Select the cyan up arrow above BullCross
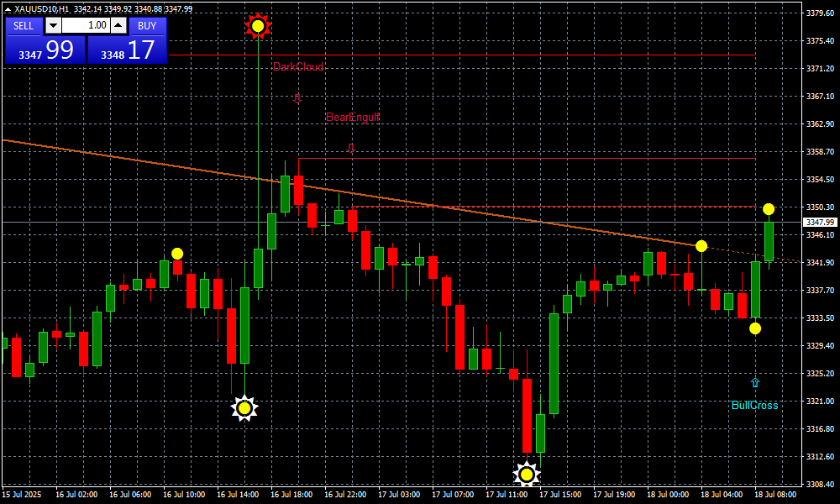The image size is (840, 504). pyautogui.click(x=755, y=383)
